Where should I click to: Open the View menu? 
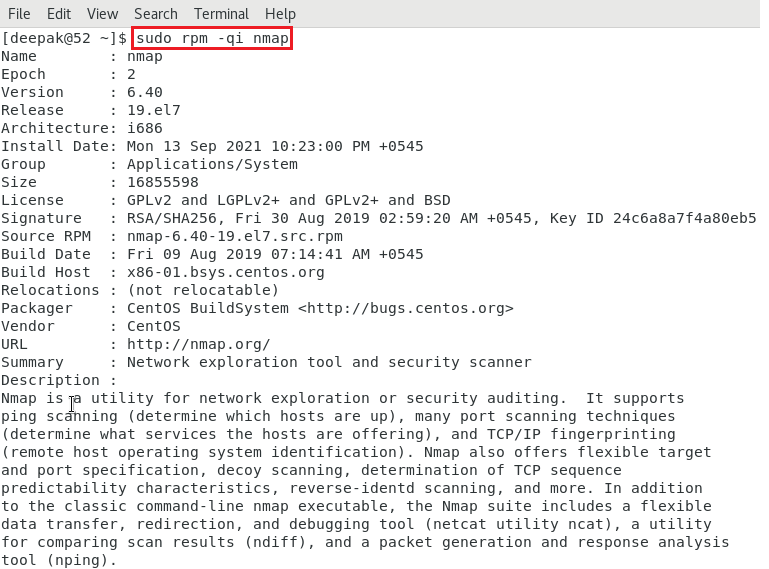[103, 14]
